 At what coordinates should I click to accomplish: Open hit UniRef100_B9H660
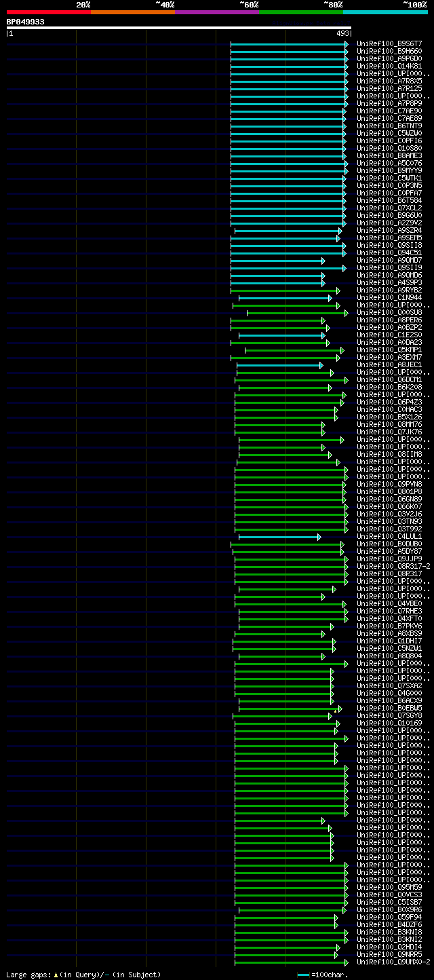[x=389, y=51]
